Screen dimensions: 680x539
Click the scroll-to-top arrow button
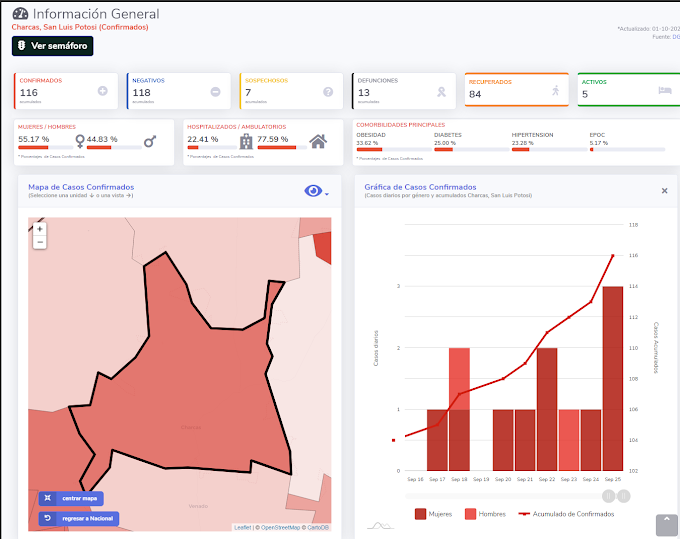pos(667,525)
